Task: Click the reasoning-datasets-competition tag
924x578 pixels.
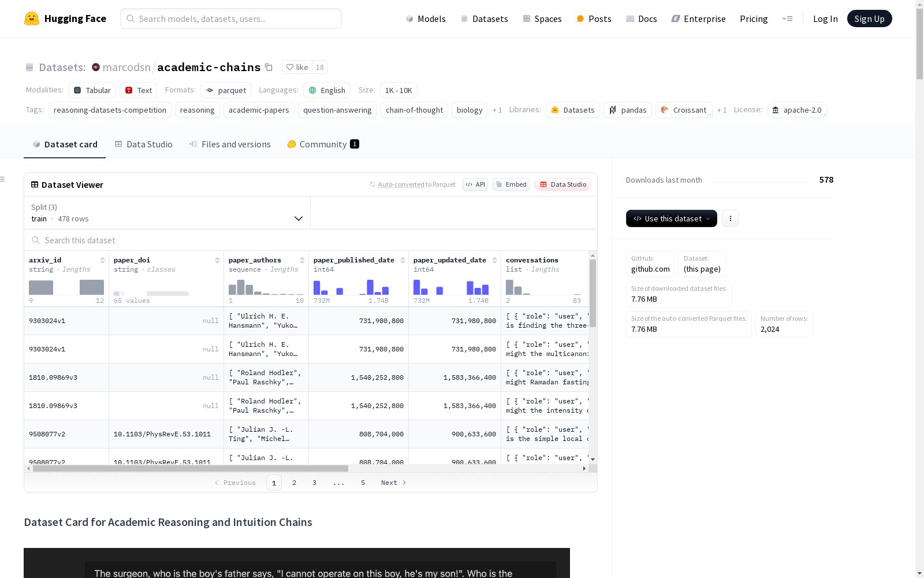Action: 110,110
